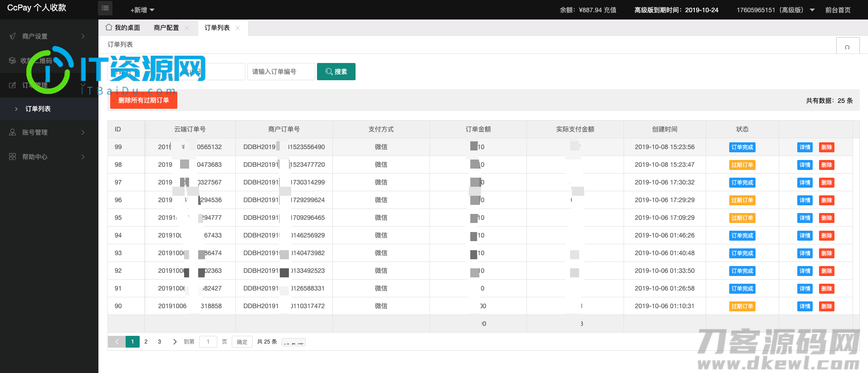Go to 前台首页
The height and width of the screenshot is (373, 868).
point(838,10)
